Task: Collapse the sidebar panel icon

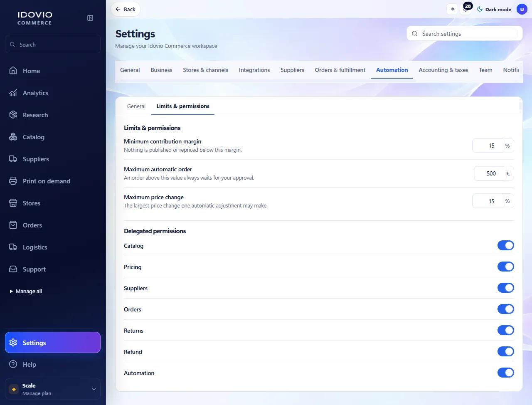Action: 90,18
